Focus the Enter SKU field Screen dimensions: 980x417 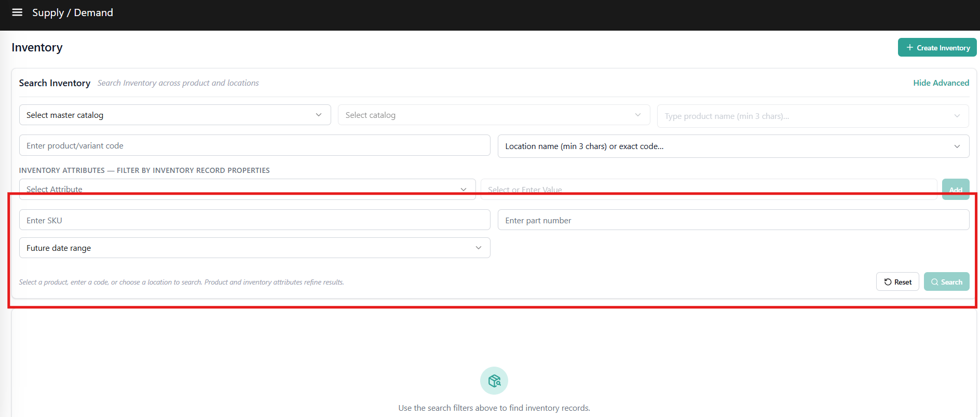[x=254, y=220]
